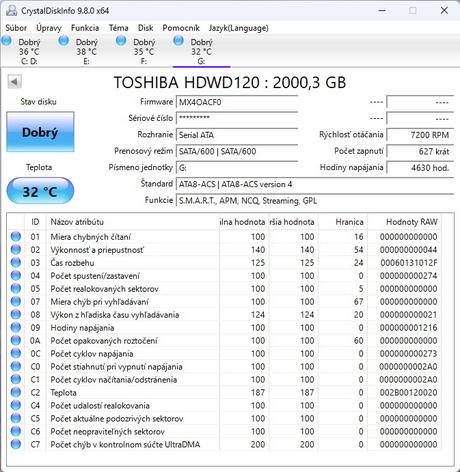This screenshot has height=472, width=460.
Task: Click status orb for Počet cyklov načítania/odstránenia
Action: (x=16, y=379)
